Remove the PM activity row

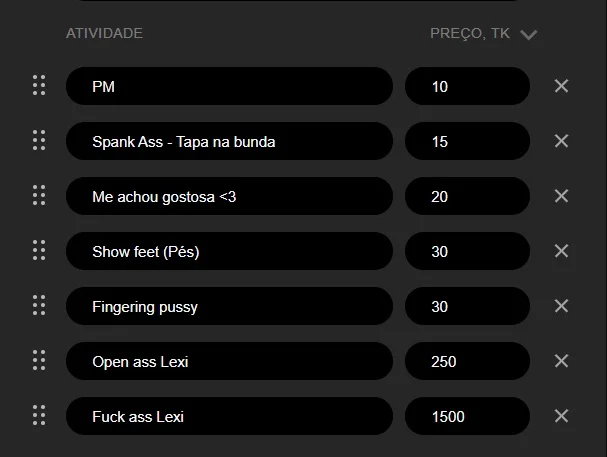tap(561, 86)
